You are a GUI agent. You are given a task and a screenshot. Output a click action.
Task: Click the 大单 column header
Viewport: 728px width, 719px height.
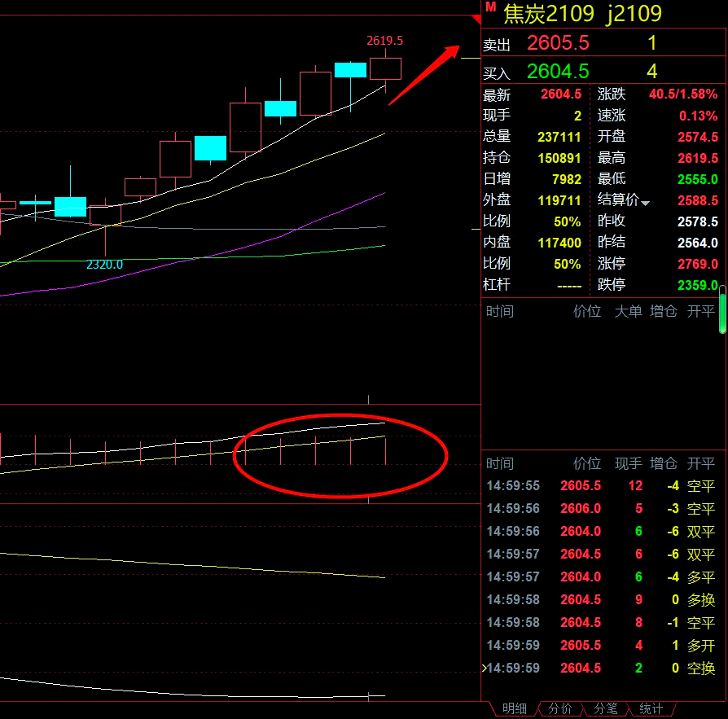coord(628,311)
